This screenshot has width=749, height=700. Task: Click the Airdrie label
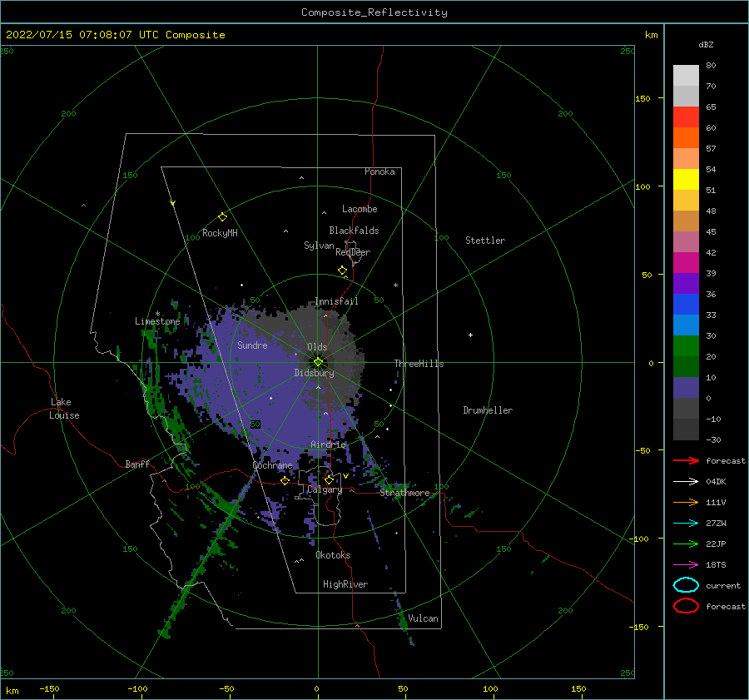tap(328, 444)
